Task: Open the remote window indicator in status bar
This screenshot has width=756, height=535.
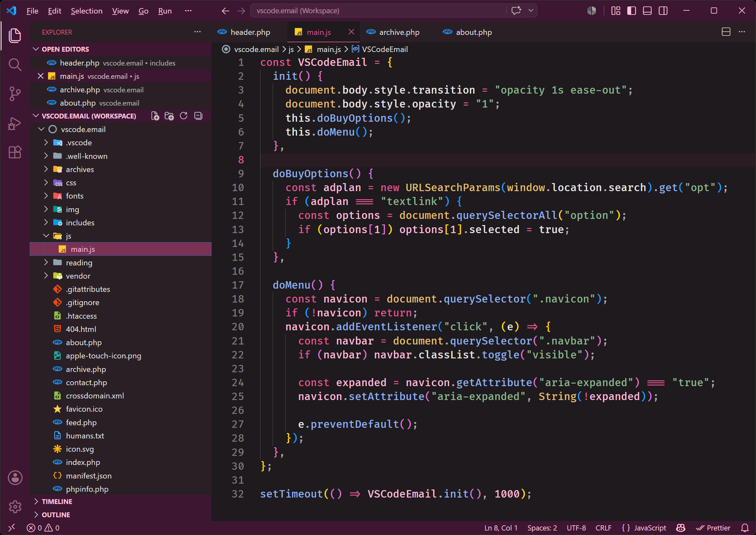Action: click(x=12, y=528)
